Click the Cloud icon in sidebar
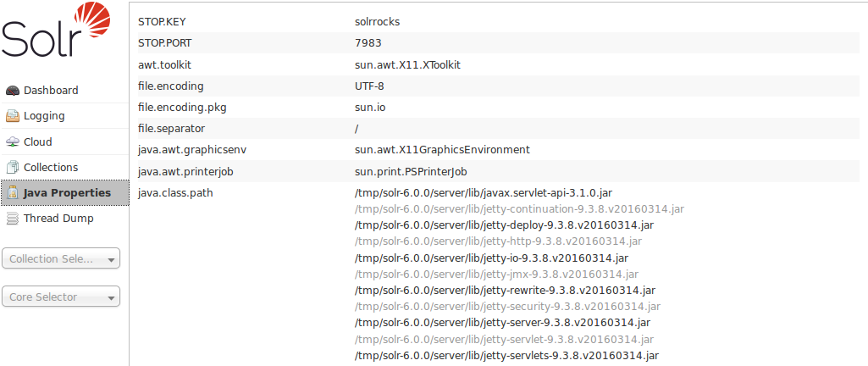868x366 pixels. coord(13,141)
